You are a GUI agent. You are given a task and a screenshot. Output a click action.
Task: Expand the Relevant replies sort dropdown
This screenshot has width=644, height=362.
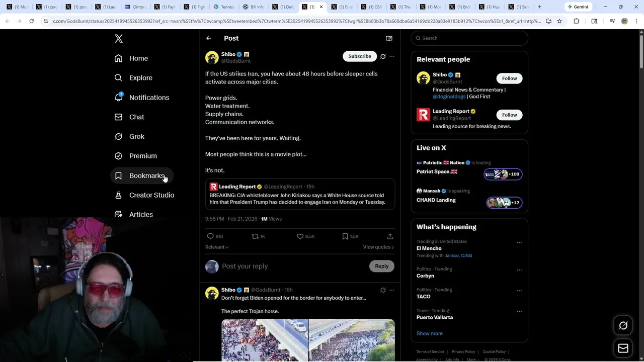pos(217,247)
